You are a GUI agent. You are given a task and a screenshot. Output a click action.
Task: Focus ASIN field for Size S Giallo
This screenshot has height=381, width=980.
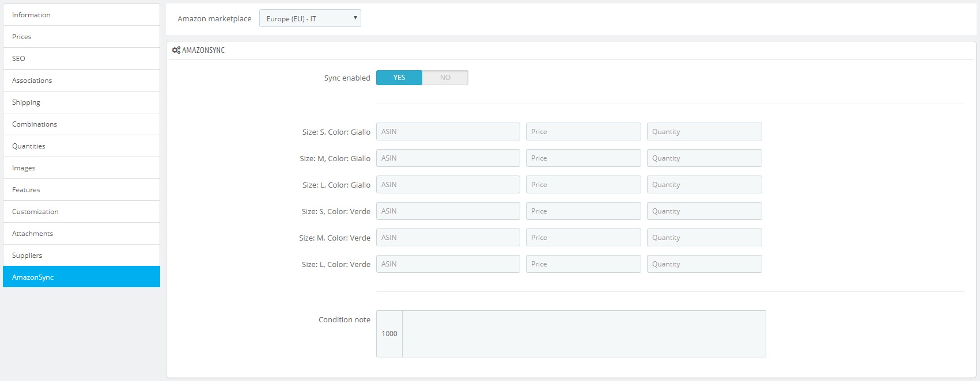448,132
